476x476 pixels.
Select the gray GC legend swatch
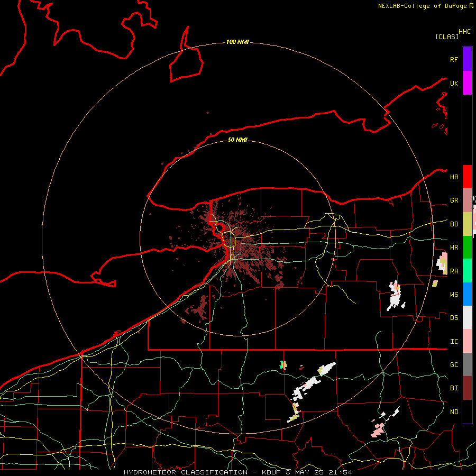[467, 364]
